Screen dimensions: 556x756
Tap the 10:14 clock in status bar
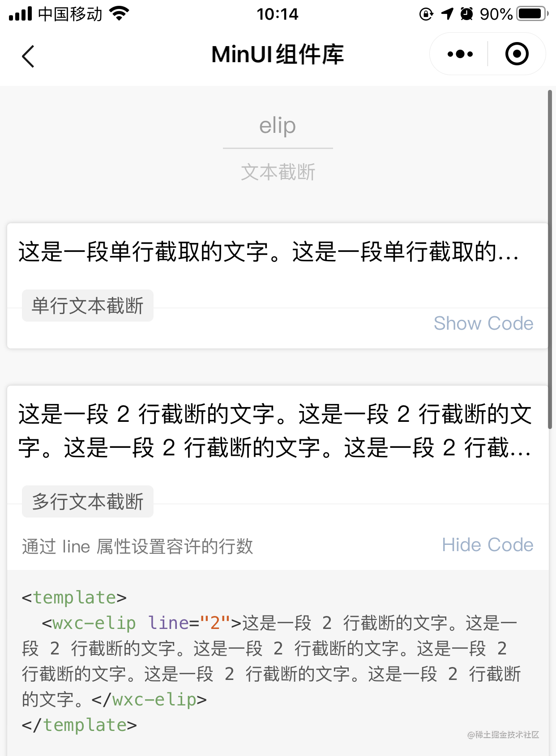(x=278, y=14)
